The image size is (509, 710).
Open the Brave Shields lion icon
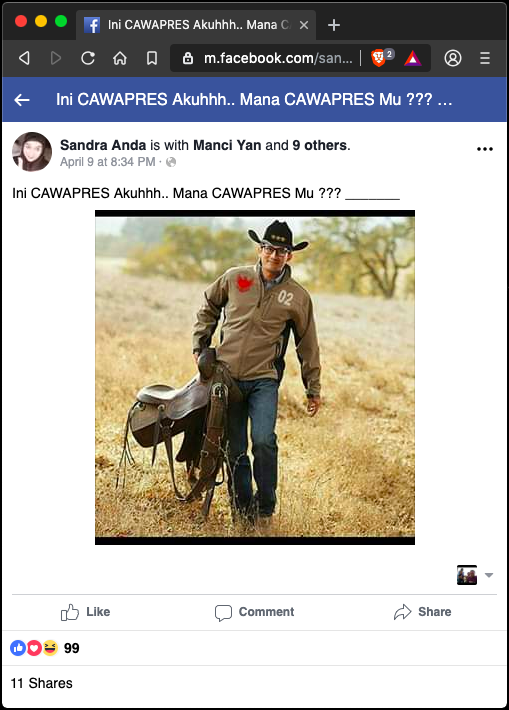point(378,58)
